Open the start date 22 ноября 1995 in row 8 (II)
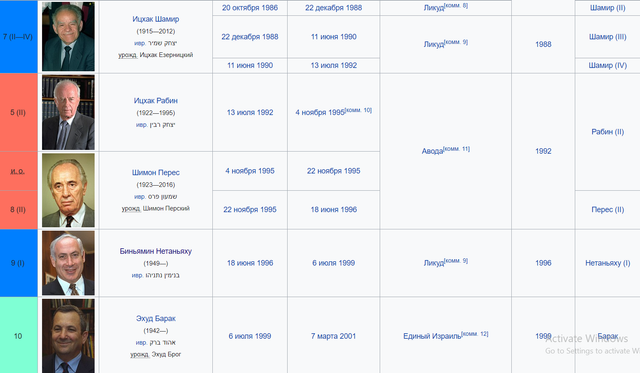640x373 pixels. point(250,209)
